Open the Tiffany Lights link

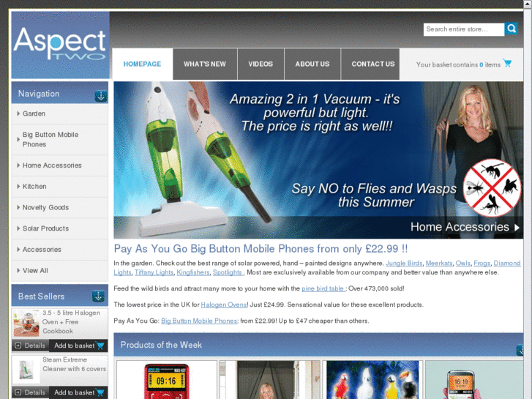click(x=154, y=272)
